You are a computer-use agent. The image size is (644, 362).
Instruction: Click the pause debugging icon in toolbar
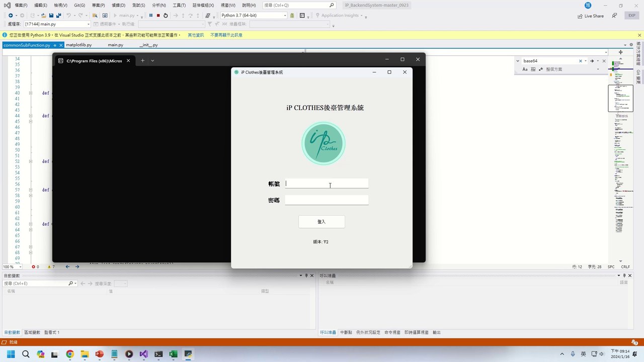click(x=150, y=16)
